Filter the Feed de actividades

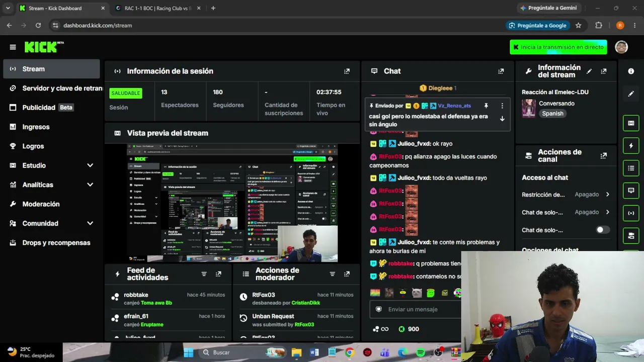click(204, 274)
